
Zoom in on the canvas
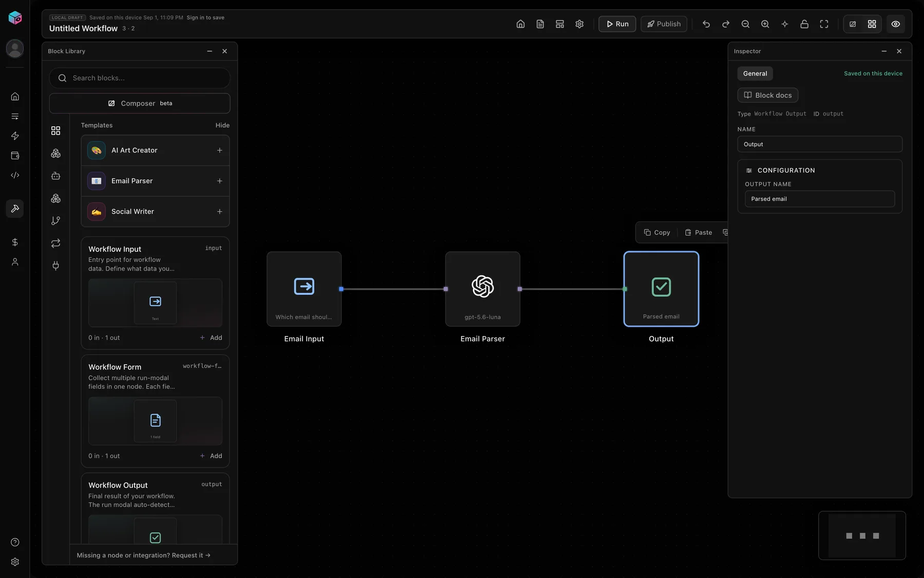(765, 24)
